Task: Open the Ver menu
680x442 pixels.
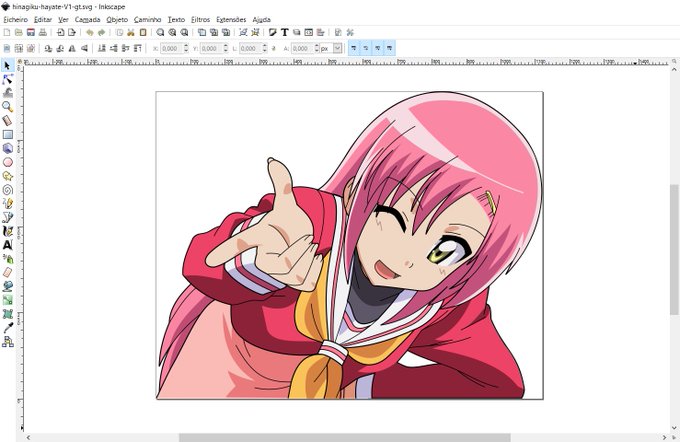Action: (63, 20)
